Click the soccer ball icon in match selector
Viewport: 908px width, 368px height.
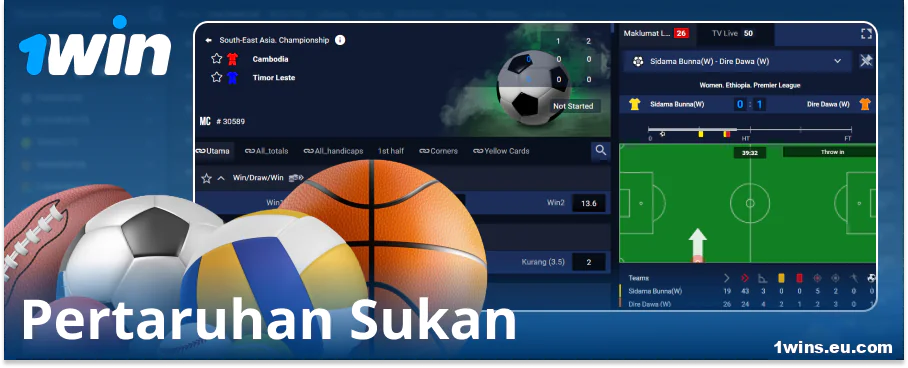638,61
